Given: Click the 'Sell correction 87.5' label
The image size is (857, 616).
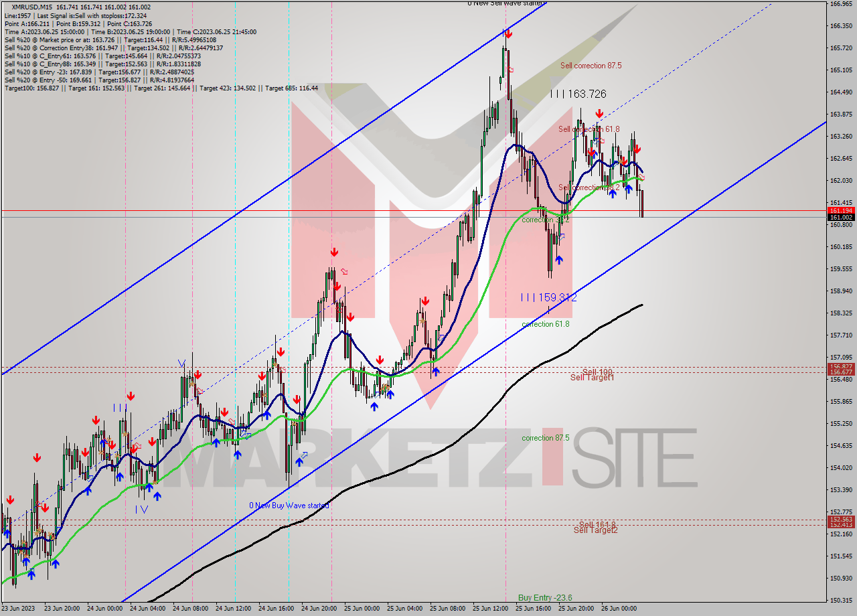Looking at the screenshot, I should click(591, 66).
